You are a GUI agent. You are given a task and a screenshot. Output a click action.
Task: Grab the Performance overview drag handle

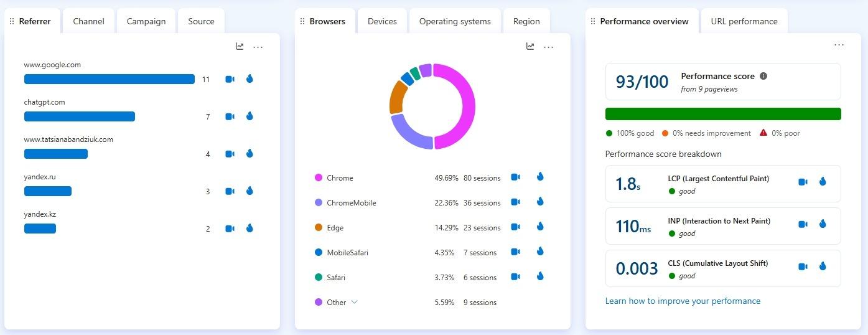pyautogui.click(x=593, y=21)
